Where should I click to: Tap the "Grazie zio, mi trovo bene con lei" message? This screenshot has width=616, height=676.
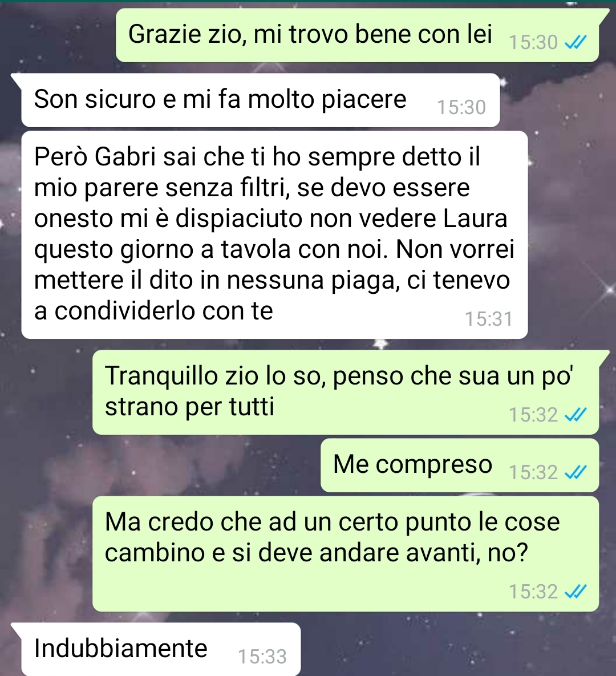[x=358, y=35]
